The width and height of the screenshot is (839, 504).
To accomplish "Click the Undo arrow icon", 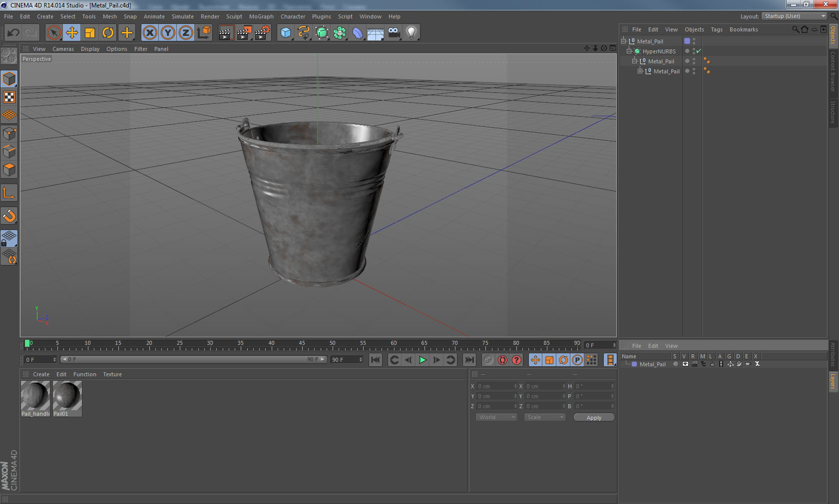I will point(13,33).
